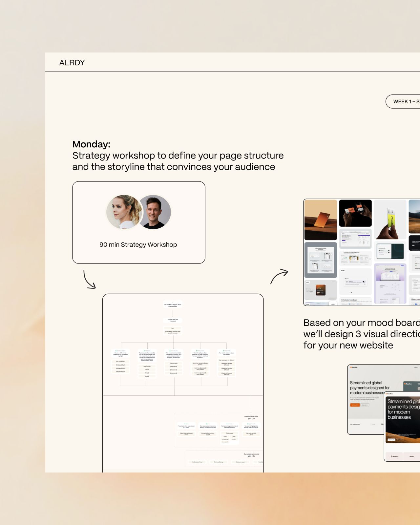Image resolution: width=420 pixels, height=525 pixels.
Task: Click the ALRDY logo in the header
Action: point(72,63)
